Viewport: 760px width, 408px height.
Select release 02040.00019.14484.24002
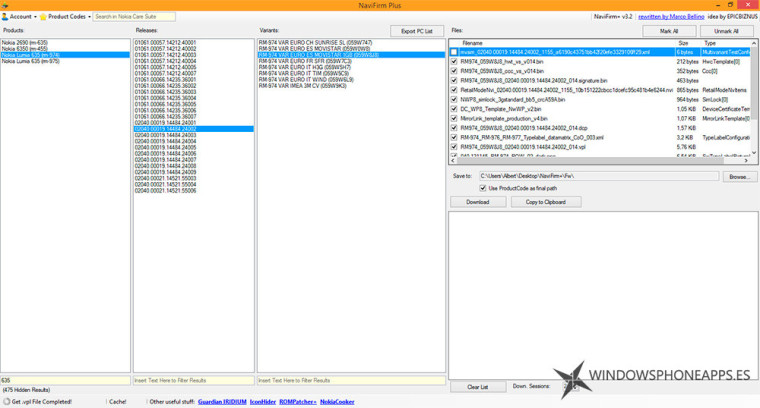pyautogui.click(x=193, y=129)
